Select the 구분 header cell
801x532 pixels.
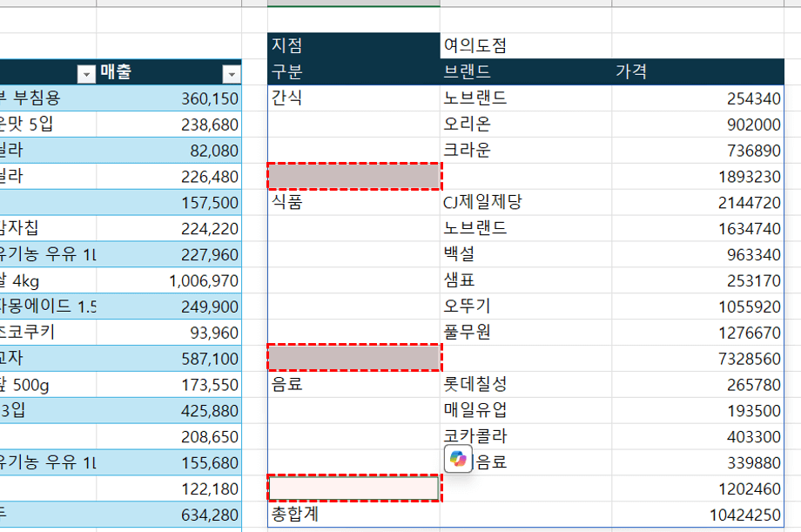(353, 71)
